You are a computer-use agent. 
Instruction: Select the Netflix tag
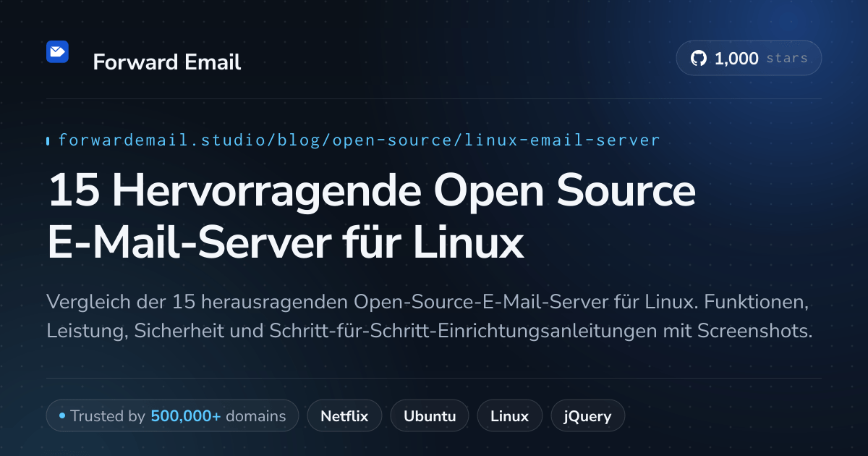tap(344, 416)
